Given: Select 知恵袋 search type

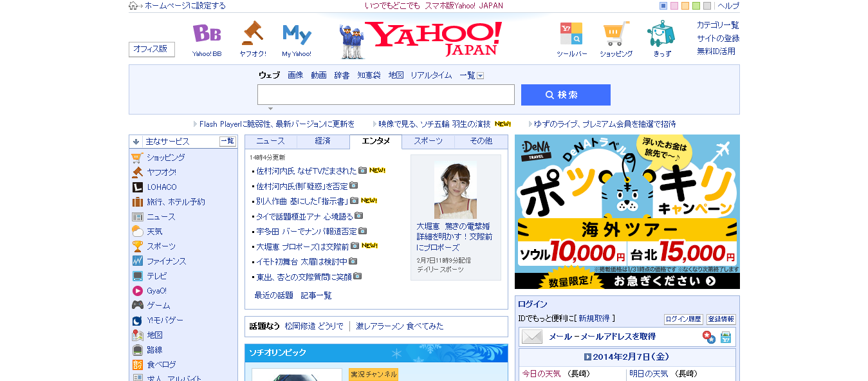Looking at the screenshot, I should pos(369,75).
